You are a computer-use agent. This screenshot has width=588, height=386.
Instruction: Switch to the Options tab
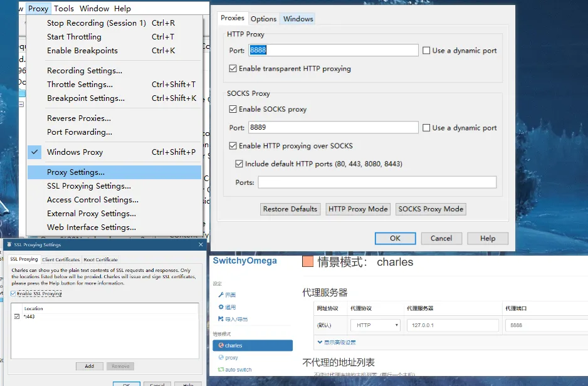pyautogui.click(x=263, y=19)
